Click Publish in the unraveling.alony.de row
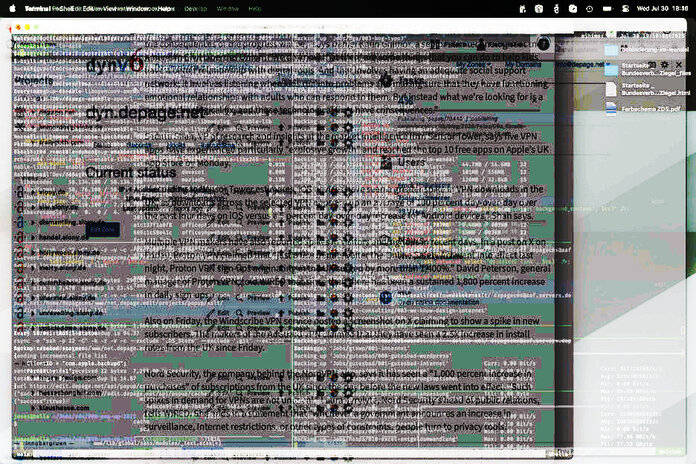 (x=294, y=313)
